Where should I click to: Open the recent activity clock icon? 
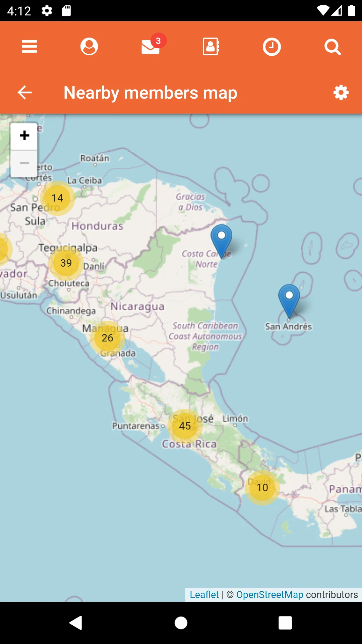coord(271,47)
